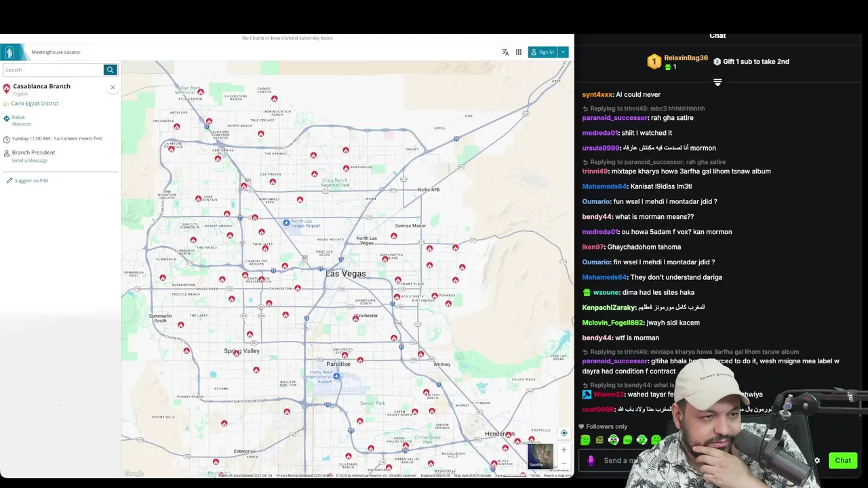The image size is (868, 488).
Task: Click meetinghouse pin left of Whitney label
Action: (x=421, y=354)
